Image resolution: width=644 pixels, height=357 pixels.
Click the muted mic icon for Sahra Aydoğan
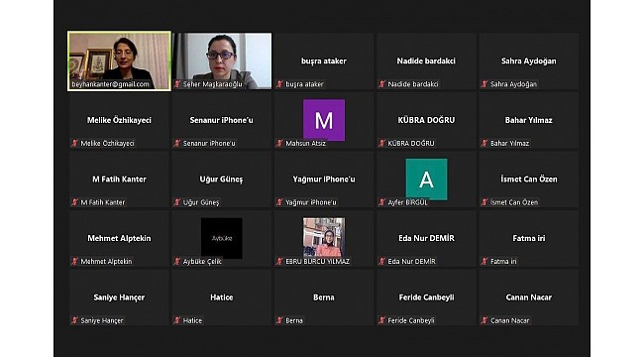(484, 84)
